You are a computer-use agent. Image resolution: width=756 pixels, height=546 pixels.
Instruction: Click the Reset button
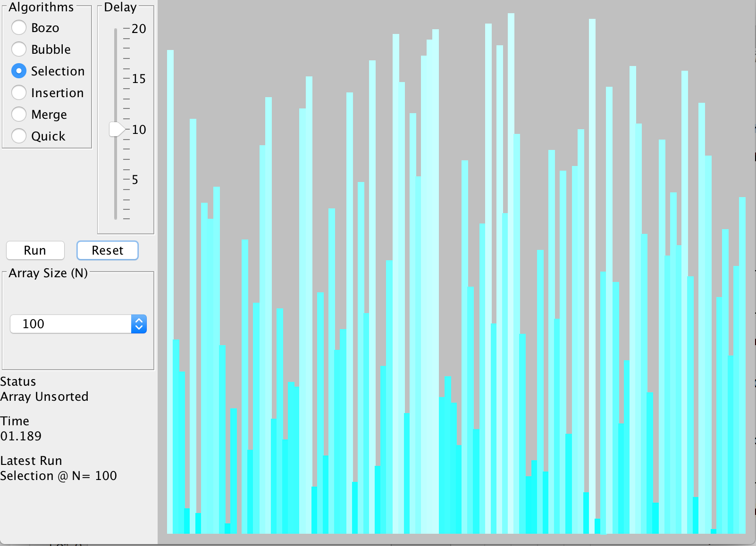[x=108, y=250]
